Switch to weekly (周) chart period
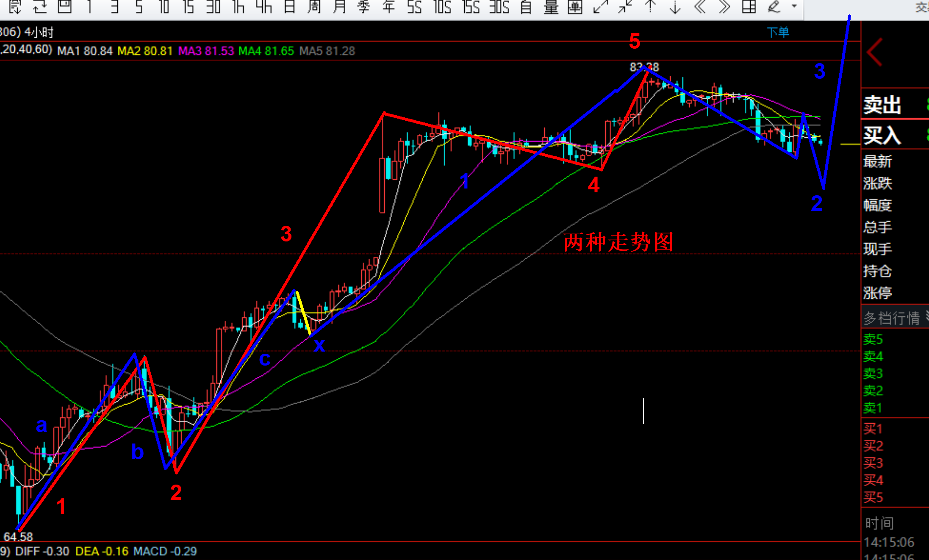929x560 pixels. pyautogui.click(x=314, y=7)
